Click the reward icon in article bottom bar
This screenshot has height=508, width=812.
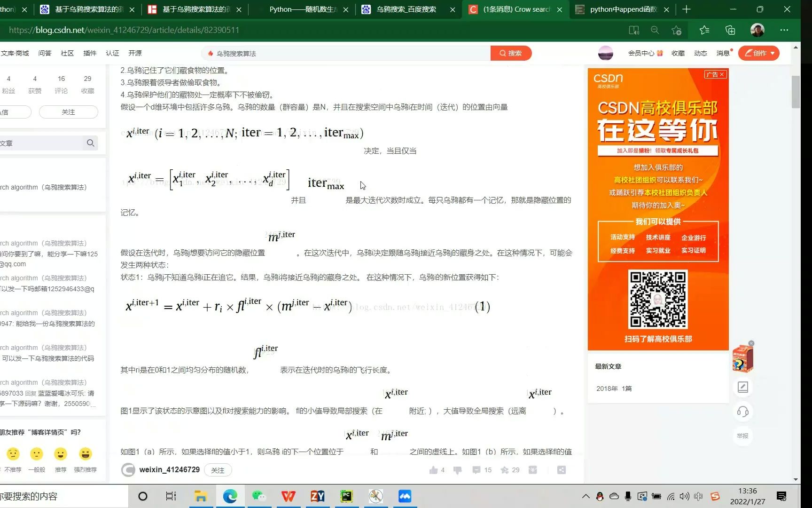click(x=532, y=470)
